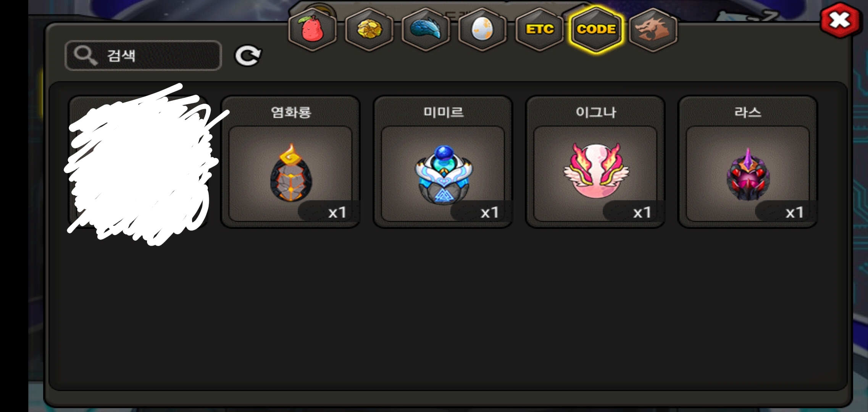Open the spotted egg category tab
The image size is (868, 412).
coord(482,29)
